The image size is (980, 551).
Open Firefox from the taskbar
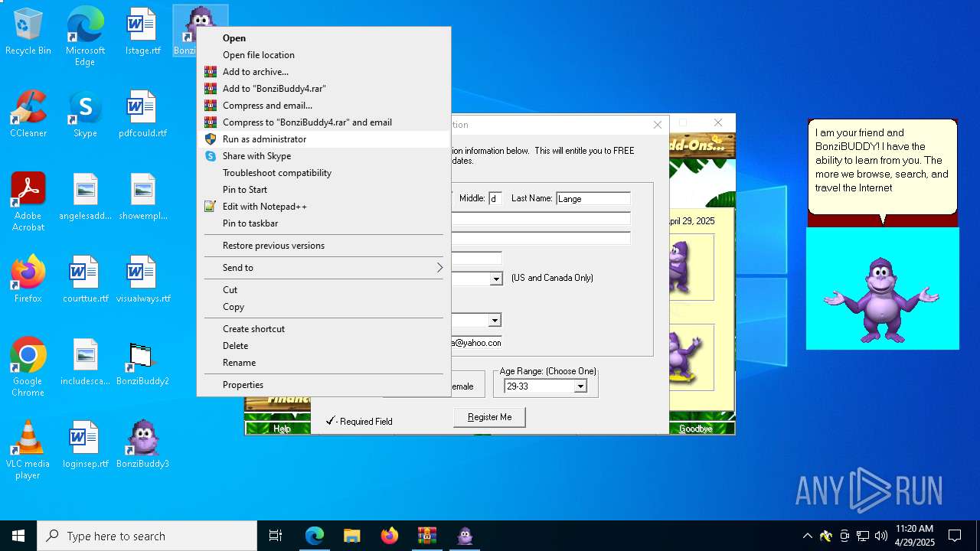coord(390,536)
